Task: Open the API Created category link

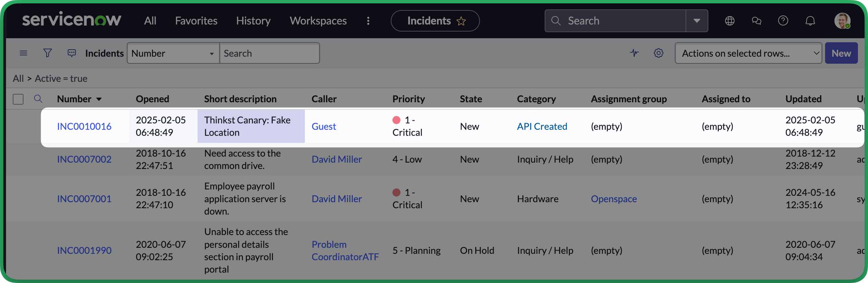Action: 542,126
